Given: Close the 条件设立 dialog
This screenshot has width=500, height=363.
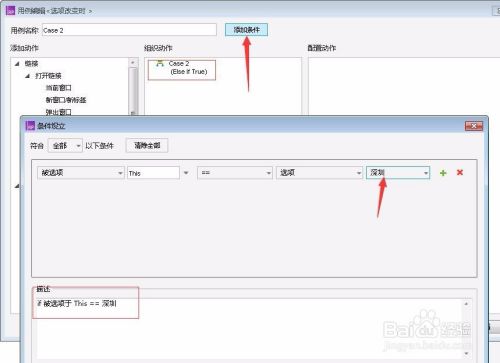Looking at the screenshot, I should click(x=474, y=126).
